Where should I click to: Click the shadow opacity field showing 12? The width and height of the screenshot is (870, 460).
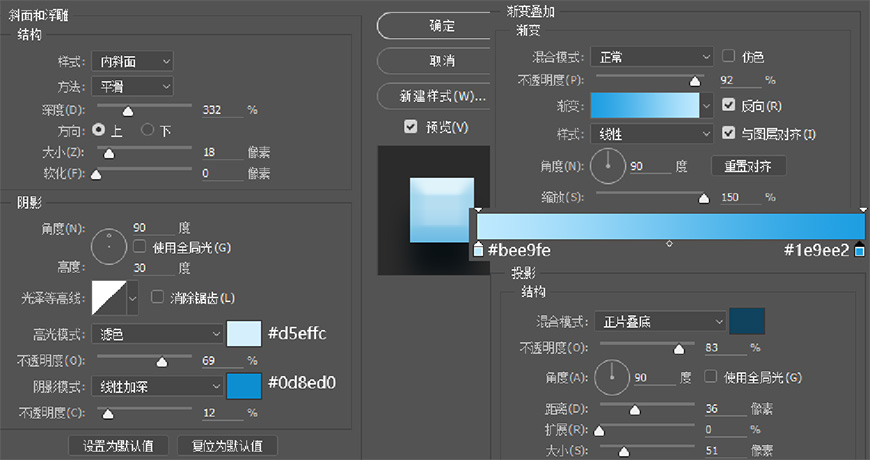click(x=222, y=413)
